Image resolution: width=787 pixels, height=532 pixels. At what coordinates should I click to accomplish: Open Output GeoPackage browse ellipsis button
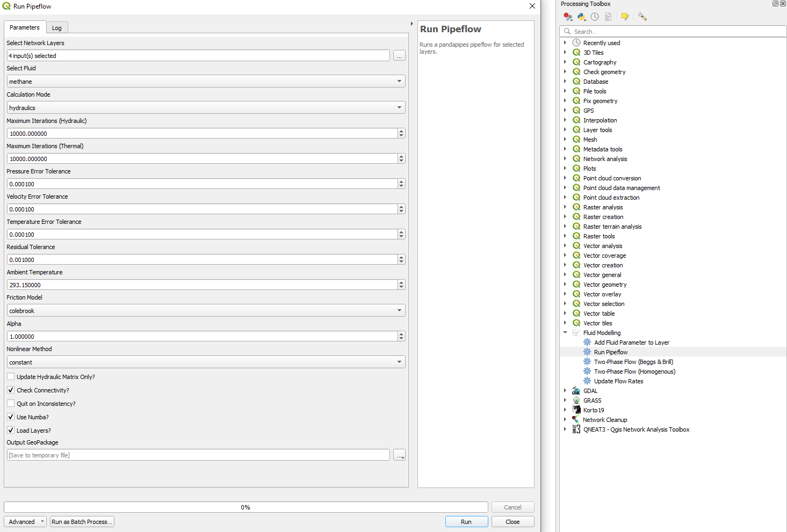[400, 455]
